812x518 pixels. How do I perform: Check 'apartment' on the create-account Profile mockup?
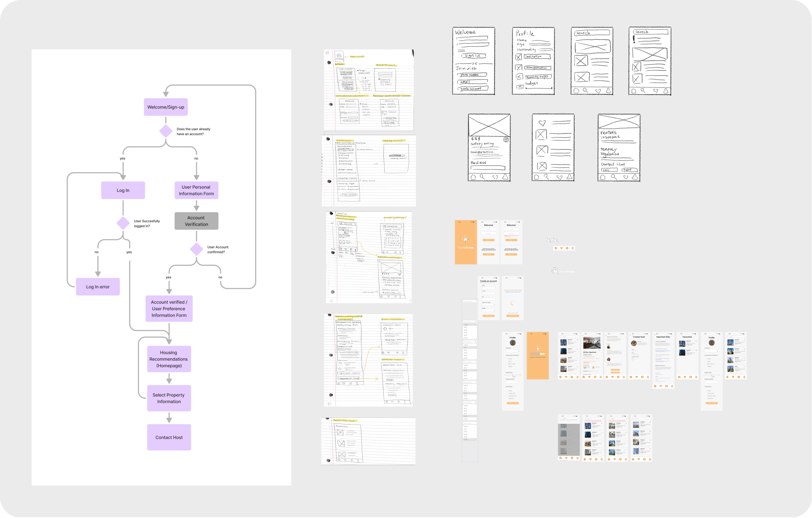(x=507, y=398)
